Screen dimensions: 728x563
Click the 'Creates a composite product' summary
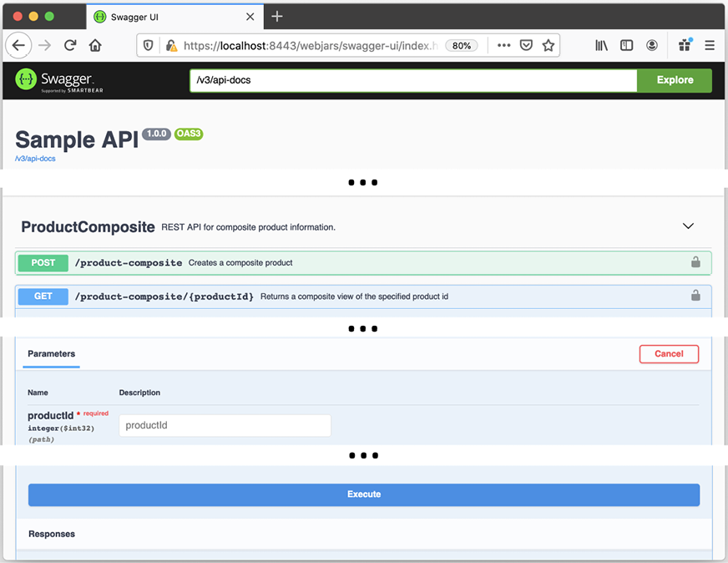pyautogui.click(x=240, y=263)
